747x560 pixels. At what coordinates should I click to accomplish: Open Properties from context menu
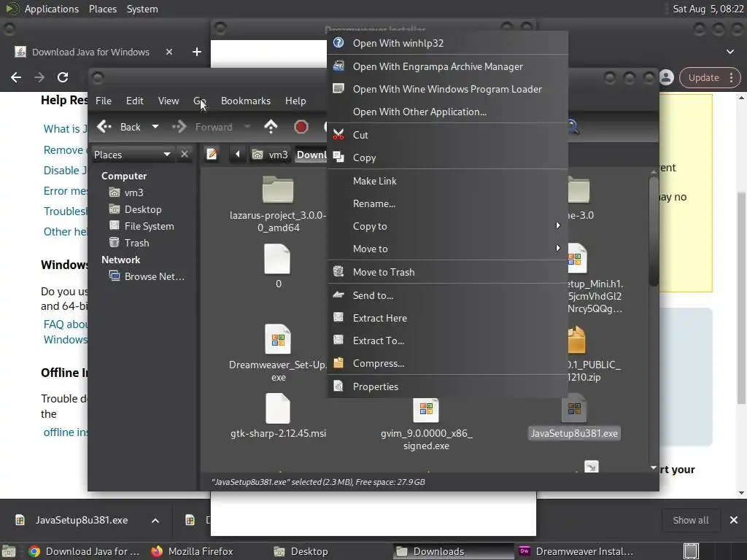pyautogui.click(x=447, y=386)
